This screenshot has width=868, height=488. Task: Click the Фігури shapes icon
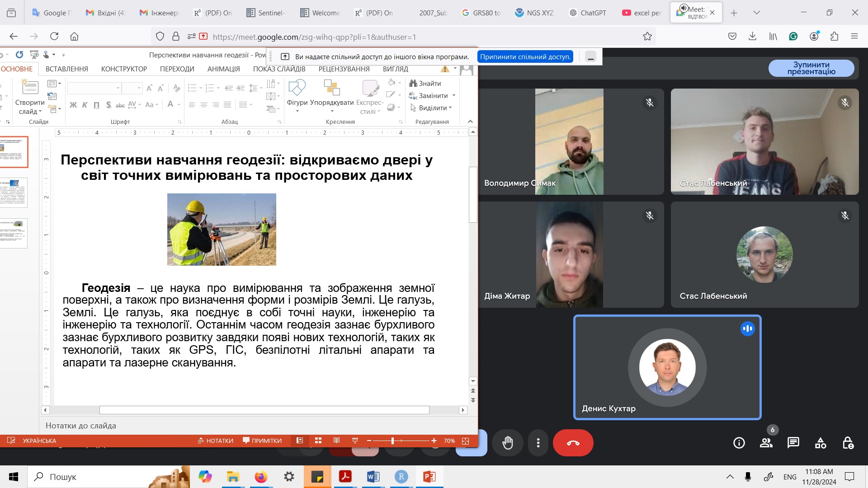point(297,88)
